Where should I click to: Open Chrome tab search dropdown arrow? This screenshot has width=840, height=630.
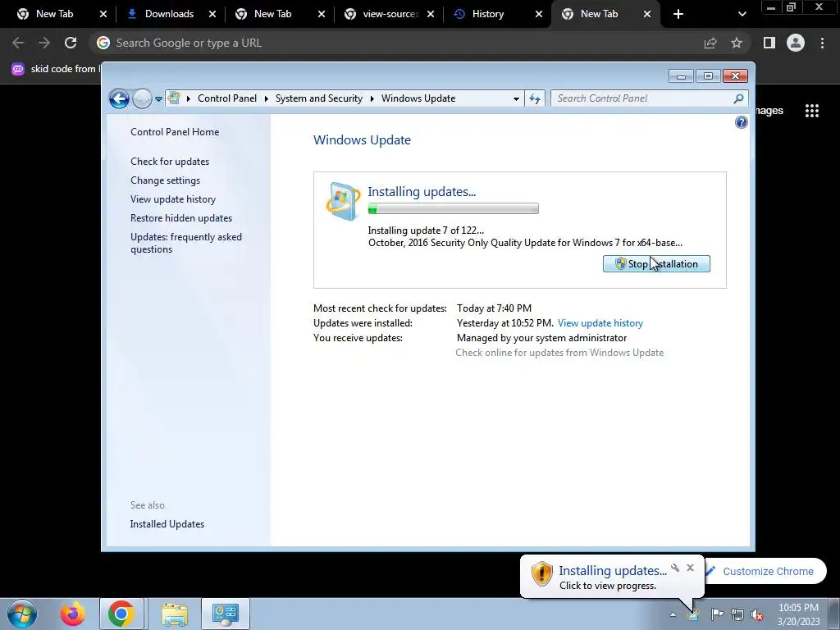pyautogui.click(x=742, y=15)
